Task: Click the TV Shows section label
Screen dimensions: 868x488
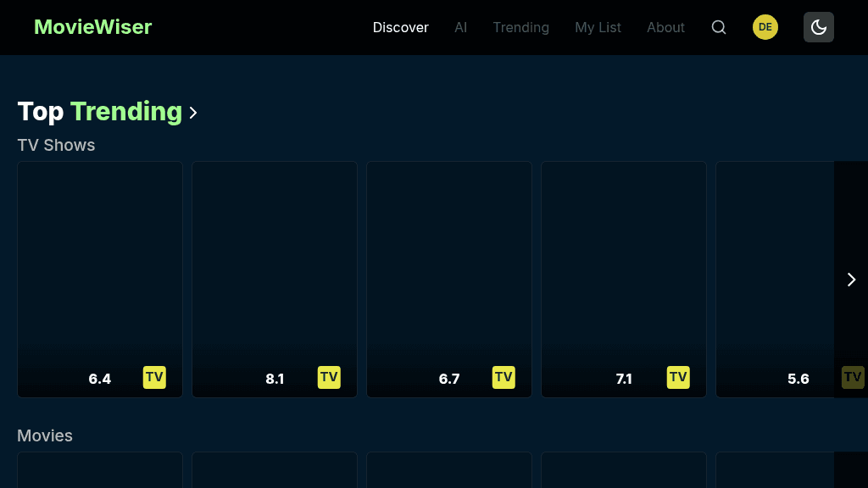Action: pos(56,145)
